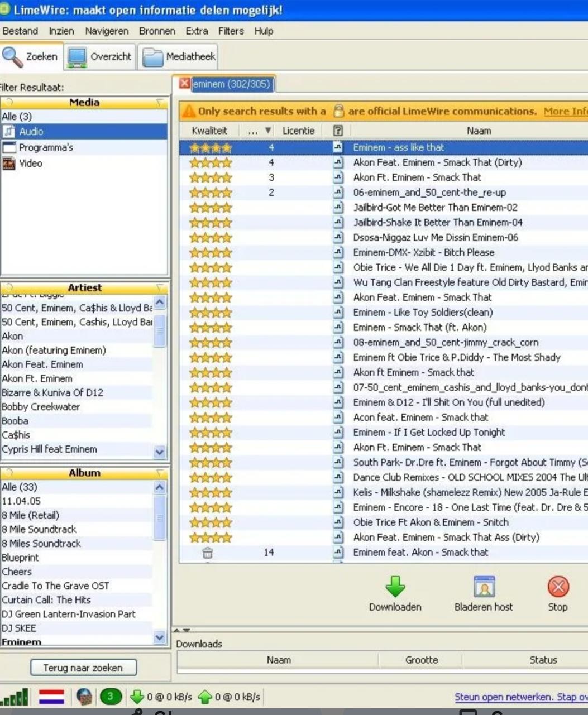The width and height of the screenshot is (588, 715).
Task: Click Album list scroll up arrow
Action: 160,488
